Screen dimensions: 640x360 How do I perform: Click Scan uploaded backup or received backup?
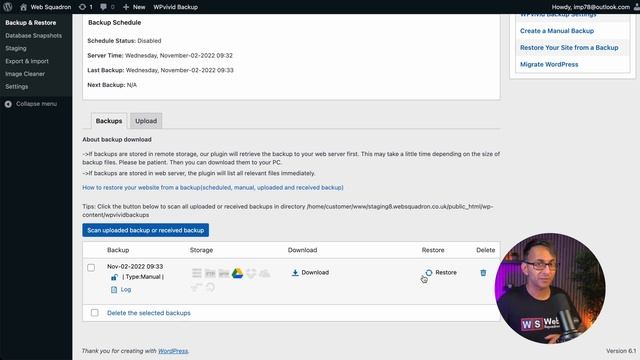pyautogui.click(x=145, y=230)
